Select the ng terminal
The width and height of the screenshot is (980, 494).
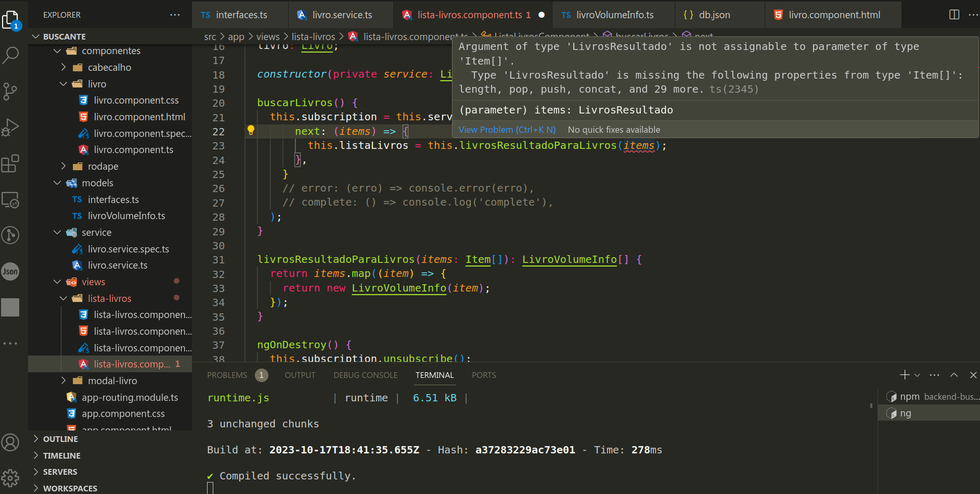pyautogui.click(x=929, y=413)
